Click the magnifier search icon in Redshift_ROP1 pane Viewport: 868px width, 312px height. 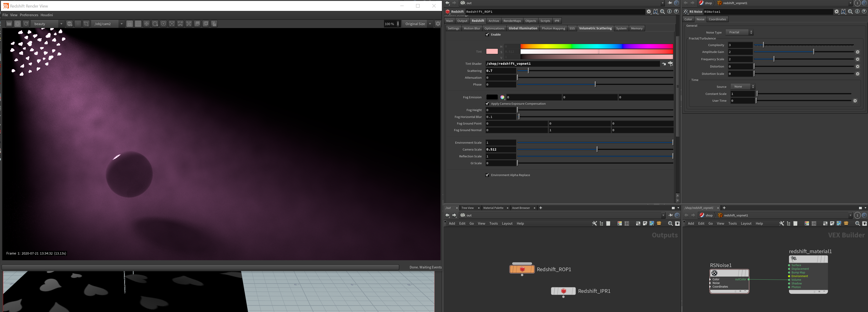(662, 11)
